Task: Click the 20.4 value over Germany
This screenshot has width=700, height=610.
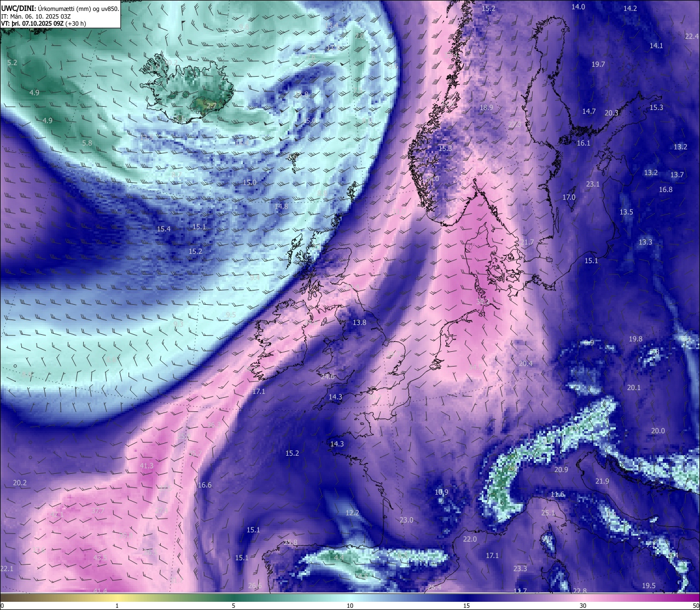Action: [526, 363]
